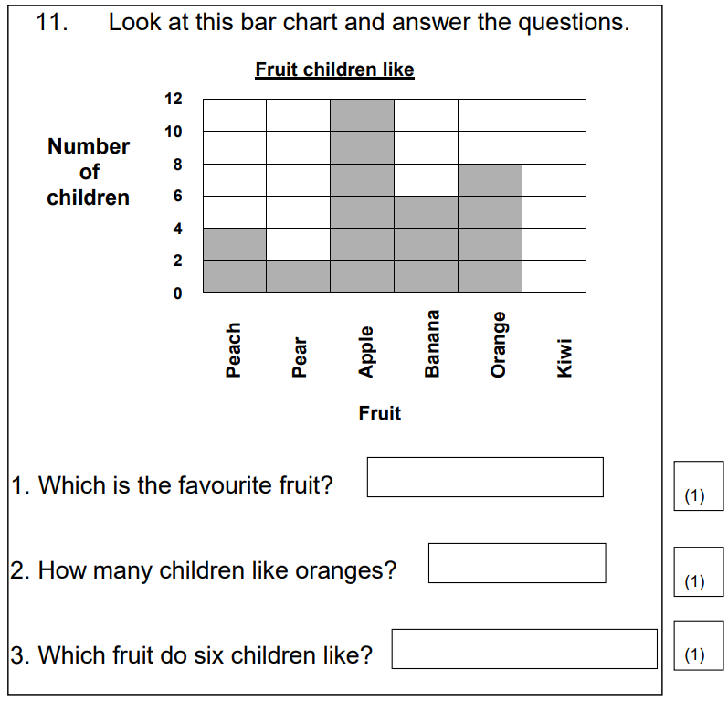
Task: Select the "Number of children" axis label
Action: (89, 172)
